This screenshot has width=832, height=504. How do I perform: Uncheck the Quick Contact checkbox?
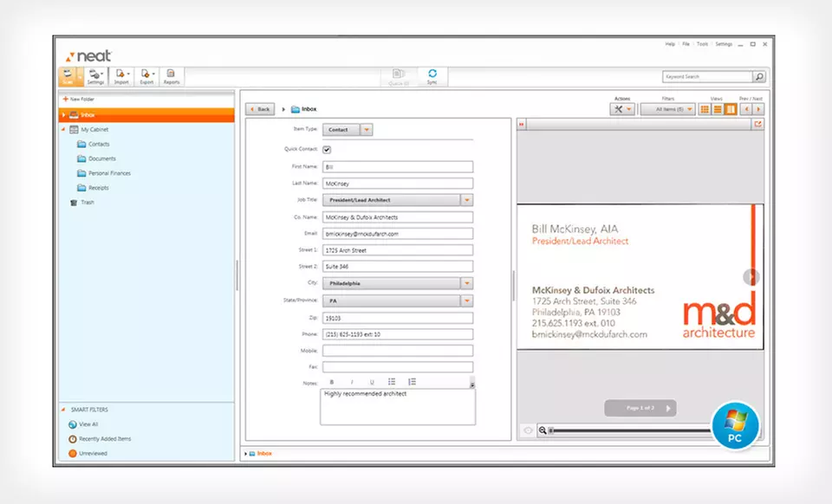[x=327, y=149]
